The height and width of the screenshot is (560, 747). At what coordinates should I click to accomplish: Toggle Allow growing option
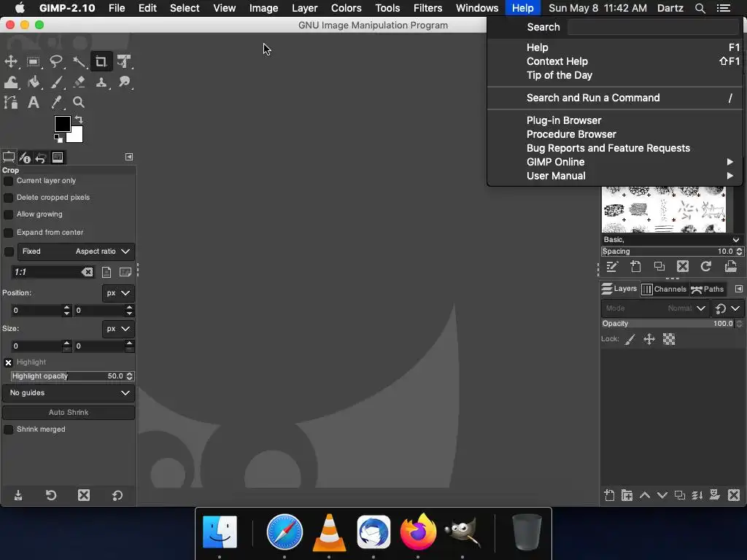pyautogui.click(x=9, y=214)
